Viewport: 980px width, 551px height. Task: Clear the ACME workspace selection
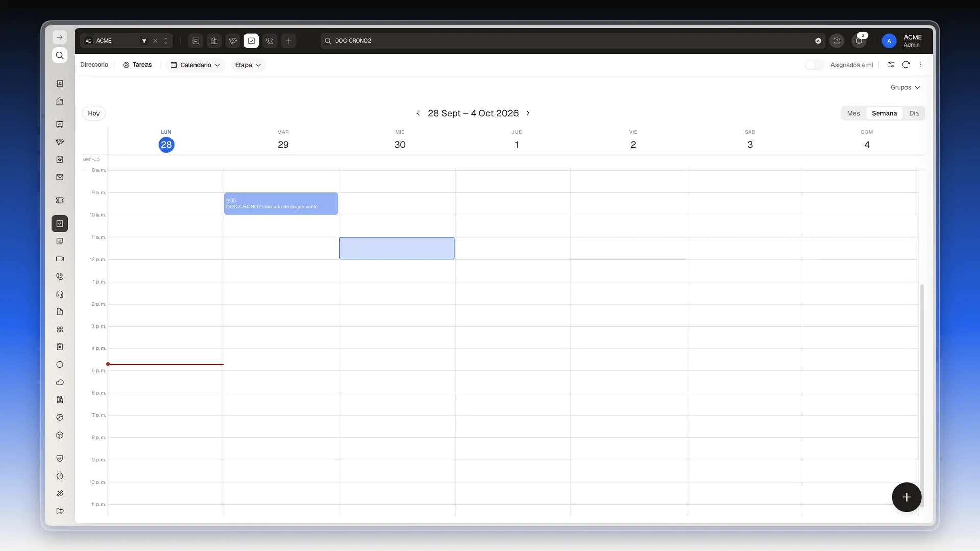click(155, 41)
